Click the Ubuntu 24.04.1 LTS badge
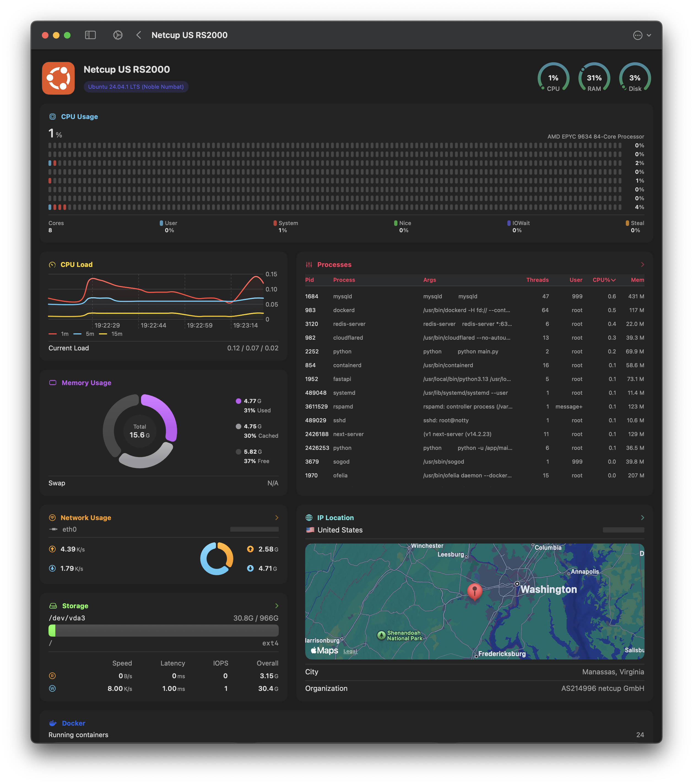 (136, 87)
